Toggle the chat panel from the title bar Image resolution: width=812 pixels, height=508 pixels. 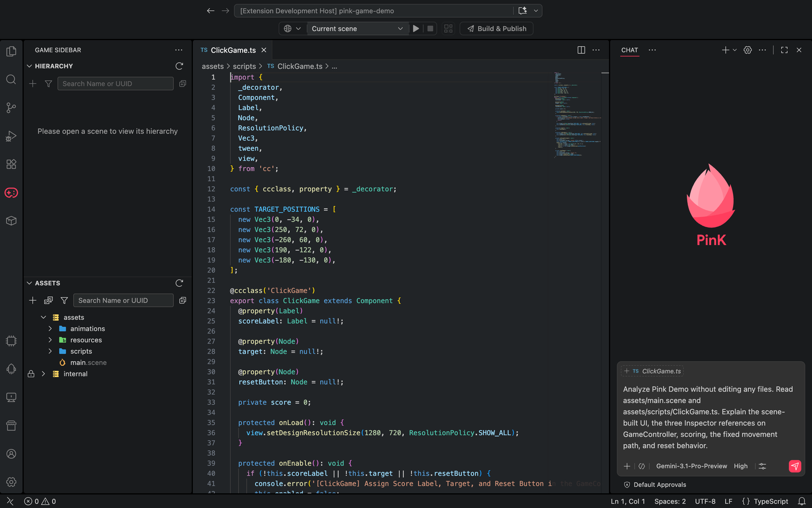coord(523,11)
